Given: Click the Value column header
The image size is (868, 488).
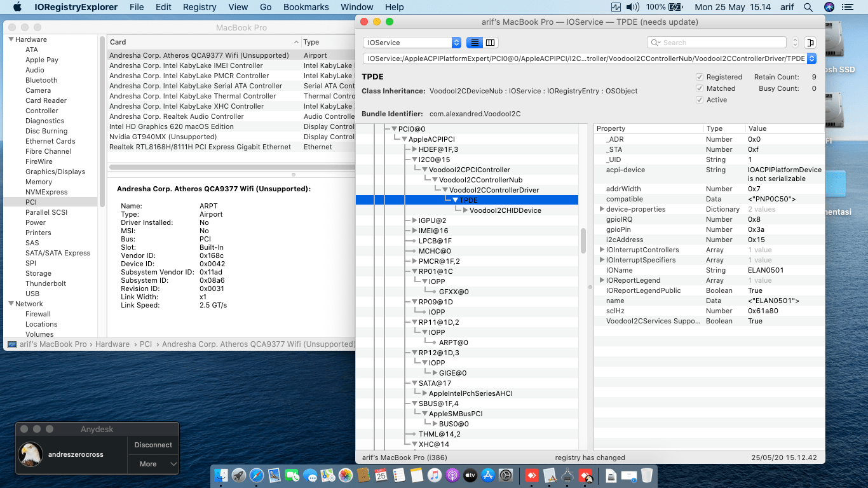Looking at the screenshot, I should point(785,128).
